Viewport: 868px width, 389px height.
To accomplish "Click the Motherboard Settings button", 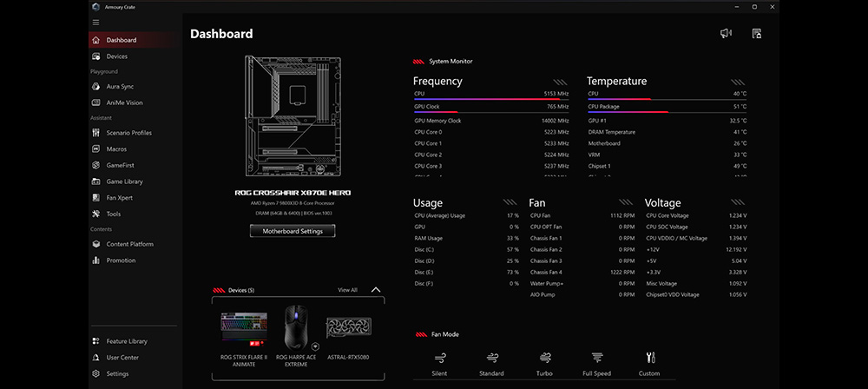I will (x=293, y=231).
